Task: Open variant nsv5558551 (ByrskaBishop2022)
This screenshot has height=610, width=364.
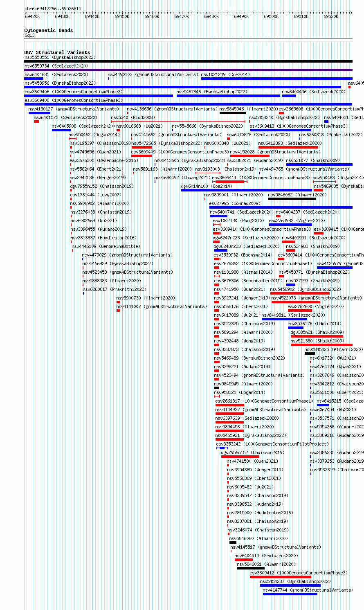Action: pos(60,58)
